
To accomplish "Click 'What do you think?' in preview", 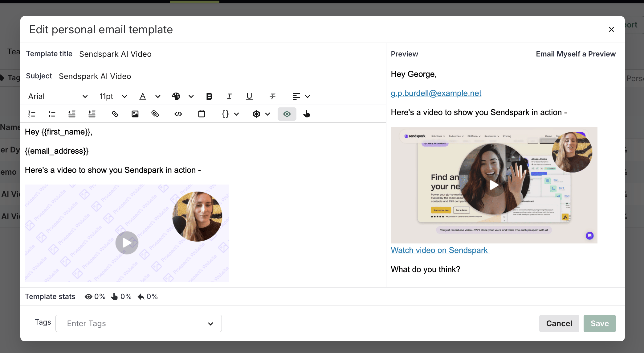I will 426,269.
